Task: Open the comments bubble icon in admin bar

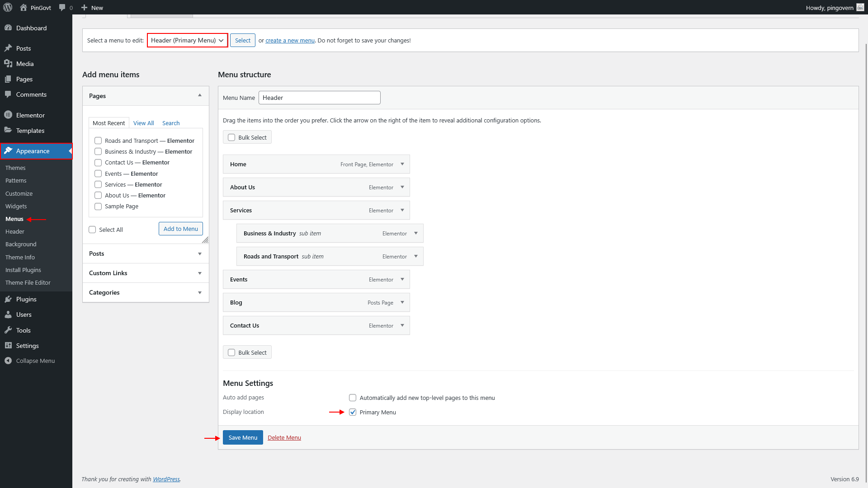Action: (62, 7)
